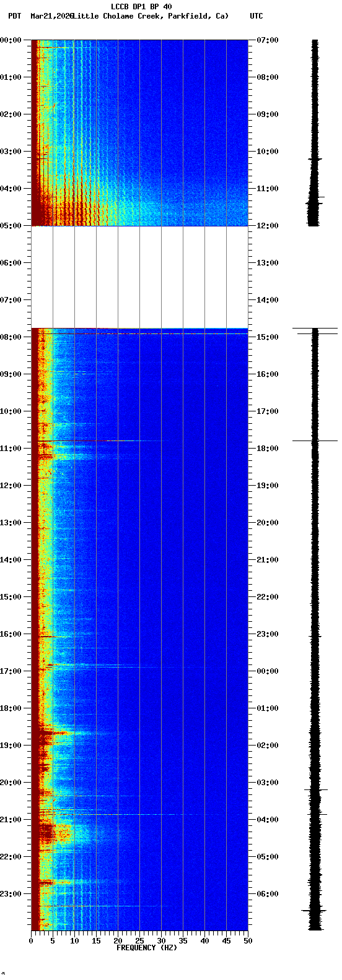The image size is (342, 980).
Task: Click UTC axis label 17:00
Action: click(268, 411)
